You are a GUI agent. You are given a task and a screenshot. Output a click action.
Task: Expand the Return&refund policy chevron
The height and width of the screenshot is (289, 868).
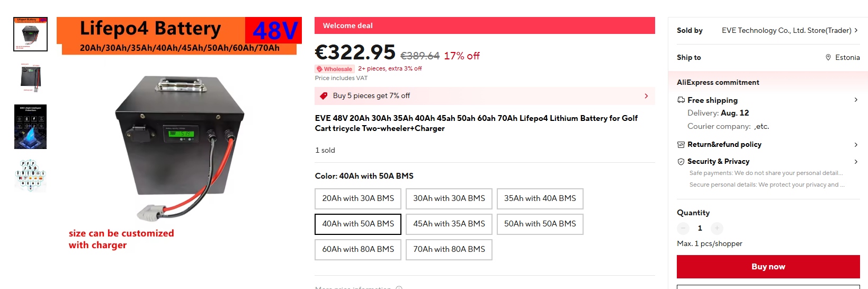click(856, 145)
